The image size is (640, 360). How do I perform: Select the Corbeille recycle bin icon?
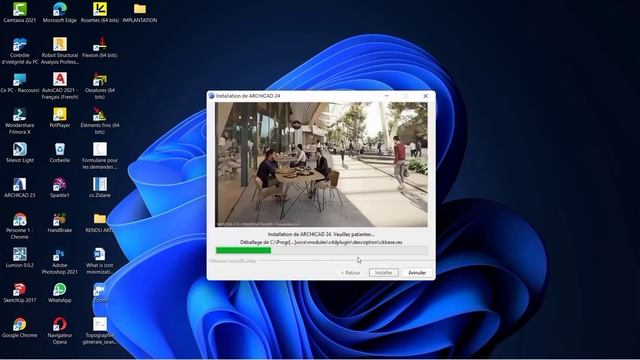coord(60,153)
